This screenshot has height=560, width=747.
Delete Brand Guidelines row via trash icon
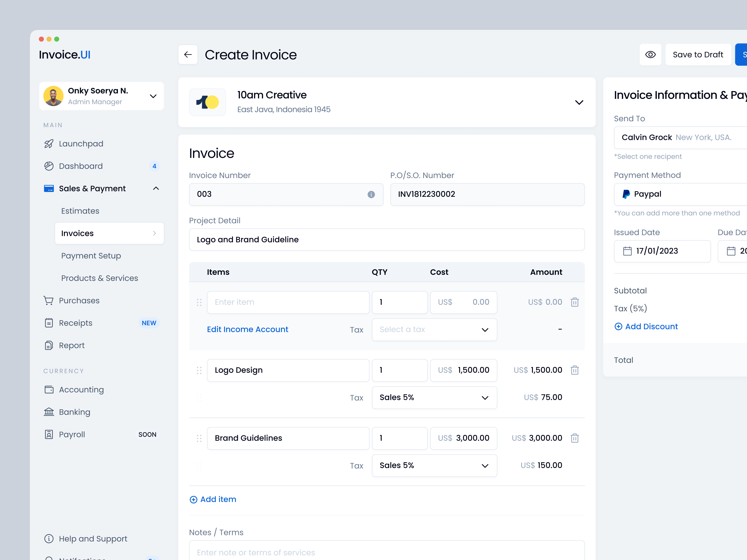click(575, 438)
